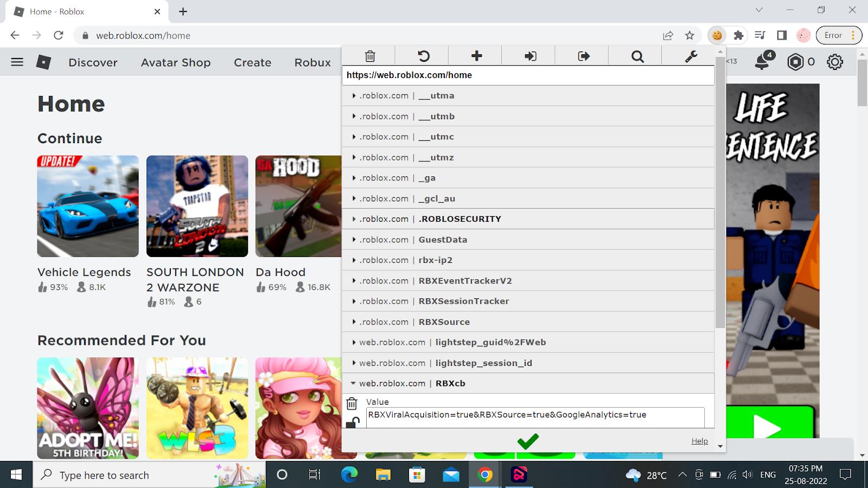The width and height of the screenshot is (868, 488).
Task: Expand the RBXSessionTracker cookie row
Action: pos(528,301)
